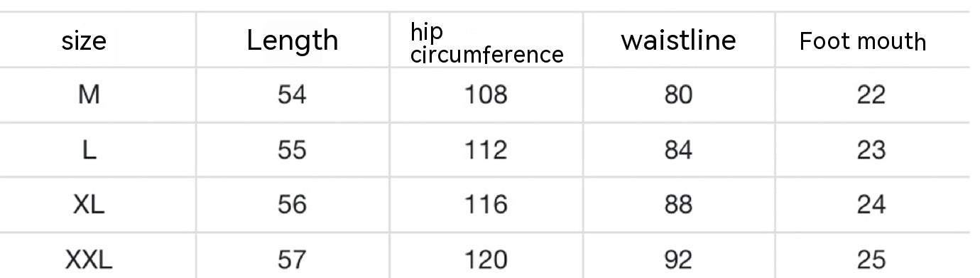Select the 'waistline' column header
This screenshot has width=980, height=278.
(678, 41)
